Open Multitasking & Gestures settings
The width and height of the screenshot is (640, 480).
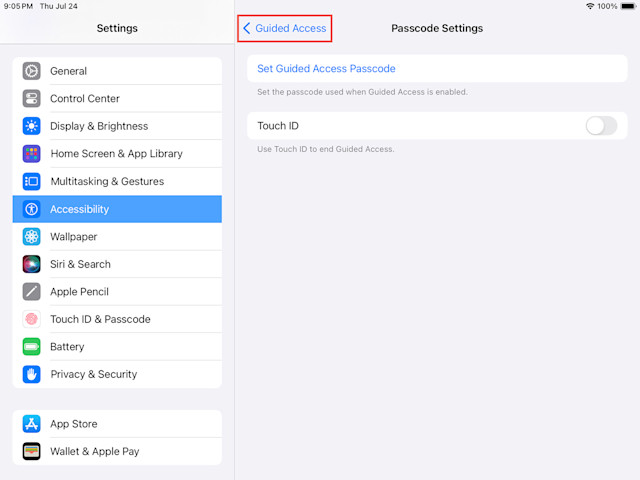pos(117,181)
